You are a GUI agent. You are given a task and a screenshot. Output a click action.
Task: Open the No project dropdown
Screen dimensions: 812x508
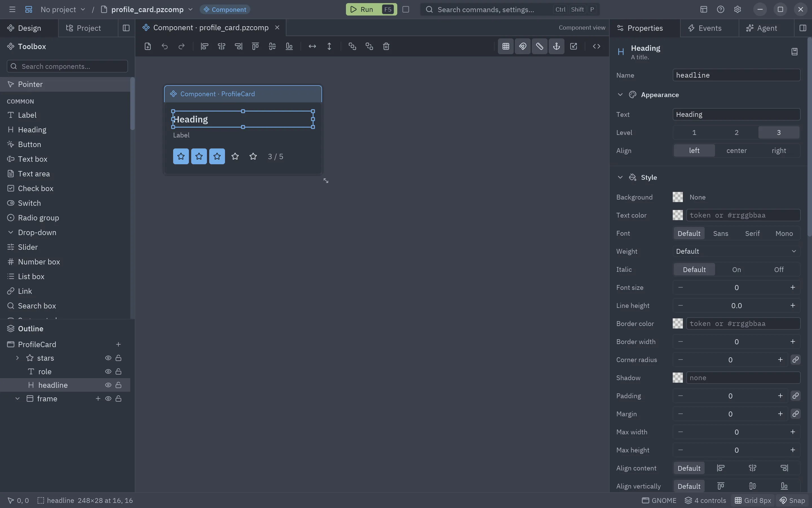pos(63,9)
